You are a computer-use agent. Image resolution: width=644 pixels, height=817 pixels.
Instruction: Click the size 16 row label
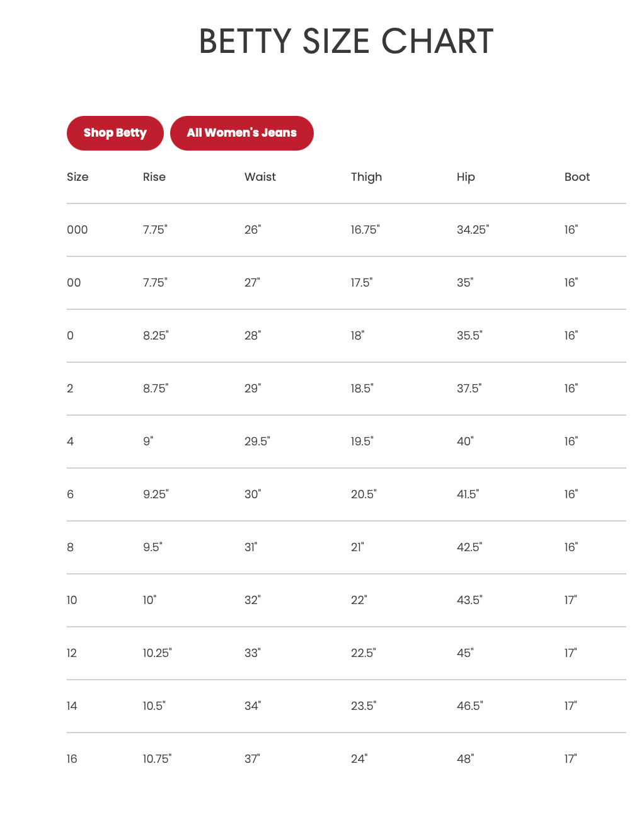coord(72,759)
